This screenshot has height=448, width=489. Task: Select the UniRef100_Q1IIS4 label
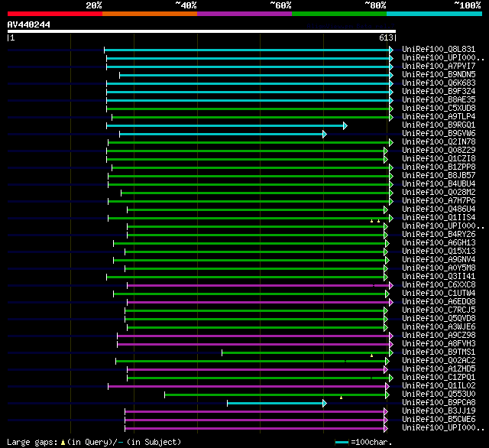click(x=439, y=217)
